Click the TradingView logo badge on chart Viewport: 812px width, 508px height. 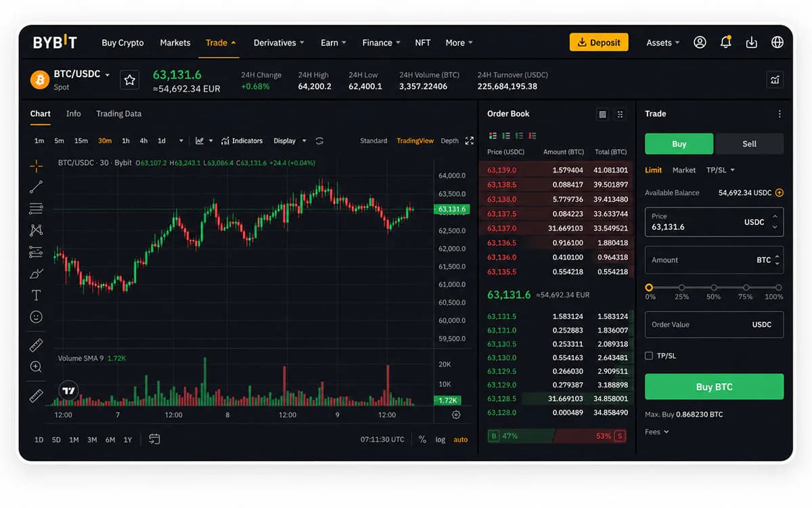pyautogui.click(x=68, y=391)
